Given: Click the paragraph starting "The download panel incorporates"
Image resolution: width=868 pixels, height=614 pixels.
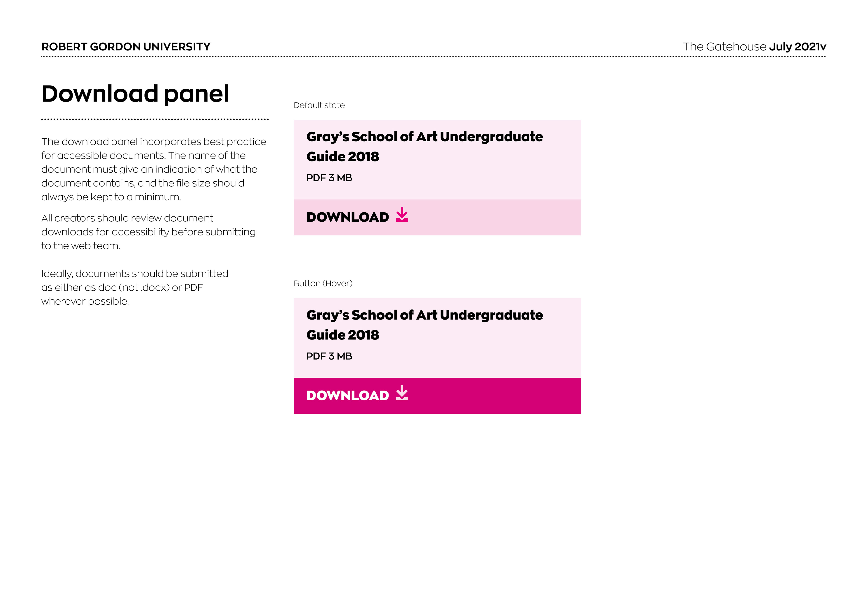Looking at the screenshot, I should tap(153, 169).
